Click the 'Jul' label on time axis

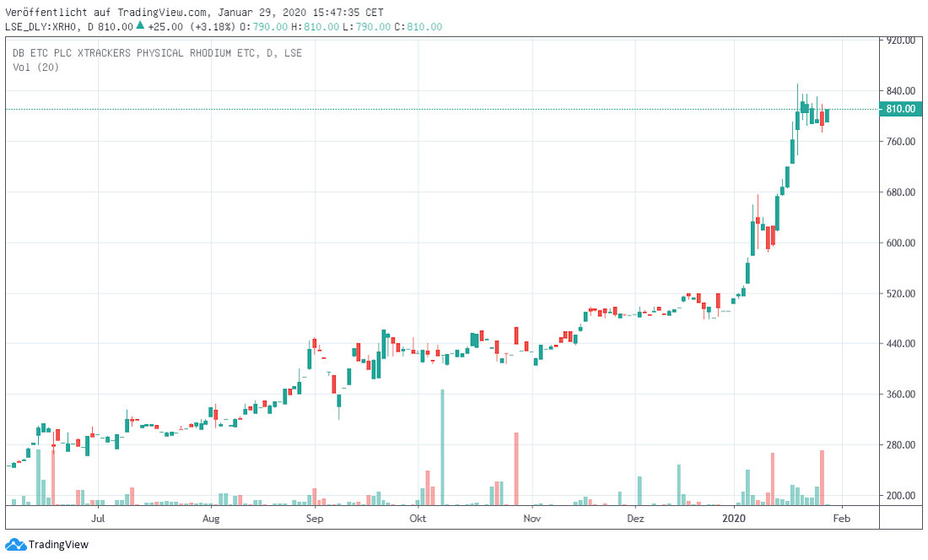point(98,518)
